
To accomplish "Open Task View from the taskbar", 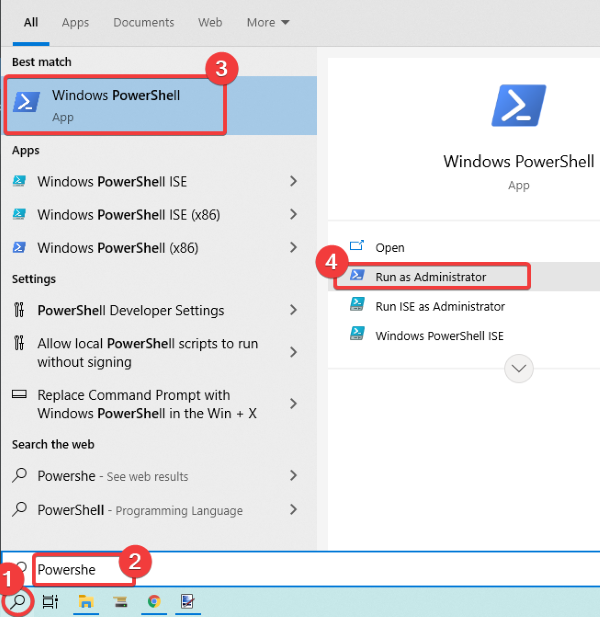I will click(50, 602).
